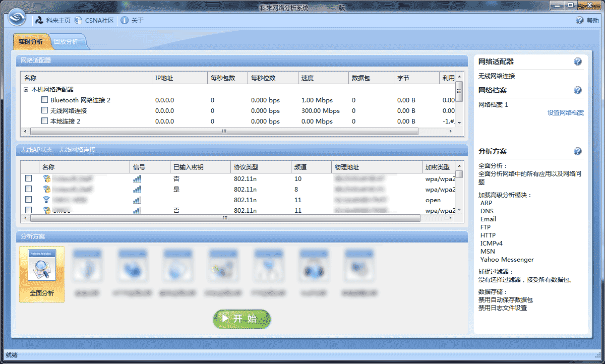605x364 pixels.
Task: Select the 300.00 Mbps speed cell
Action: (321, 110)
